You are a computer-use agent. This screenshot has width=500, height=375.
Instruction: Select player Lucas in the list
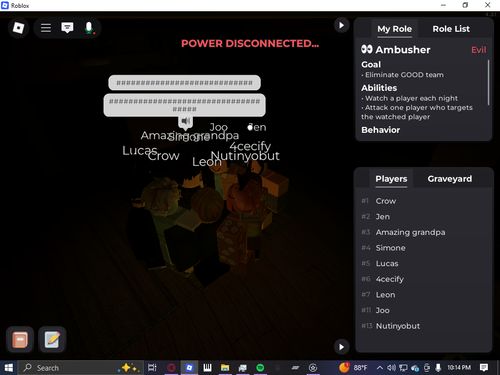(x=423, y=264)
